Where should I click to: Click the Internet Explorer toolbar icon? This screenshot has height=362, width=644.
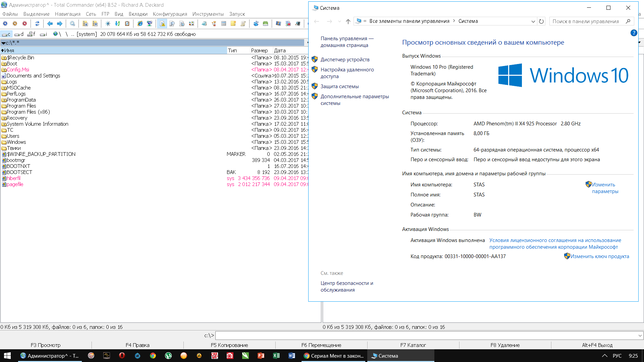coord(140,23)
